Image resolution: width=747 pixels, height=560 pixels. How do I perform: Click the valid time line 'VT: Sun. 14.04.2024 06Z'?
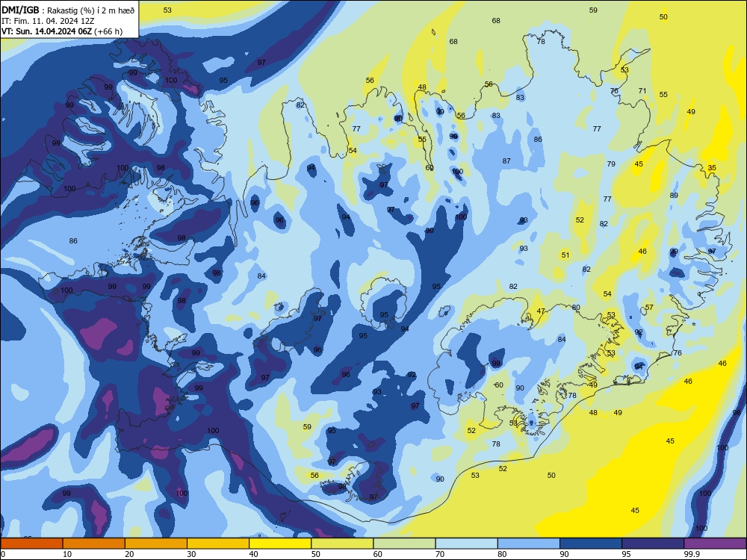(x=46, y=31)
